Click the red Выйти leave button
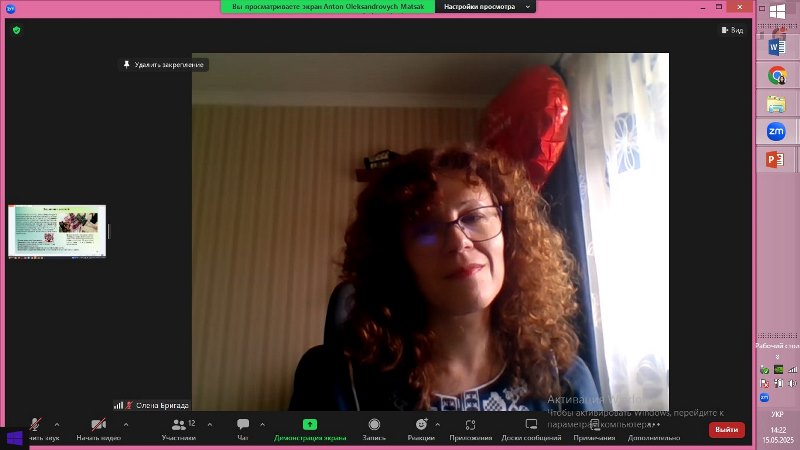This screenshot has height=450, width=800. click(727, 430)
